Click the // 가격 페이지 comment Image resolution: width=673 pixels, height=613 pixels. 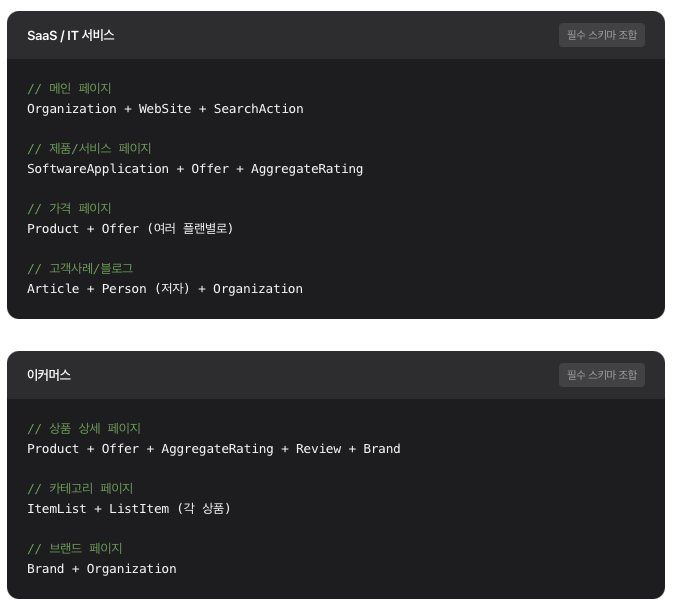69,208
